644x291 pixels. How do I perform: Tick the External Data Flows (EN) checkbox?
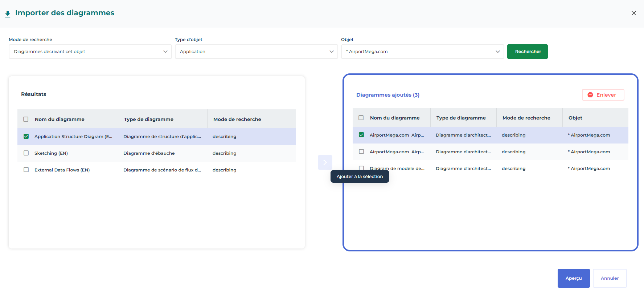pos(26,170)
